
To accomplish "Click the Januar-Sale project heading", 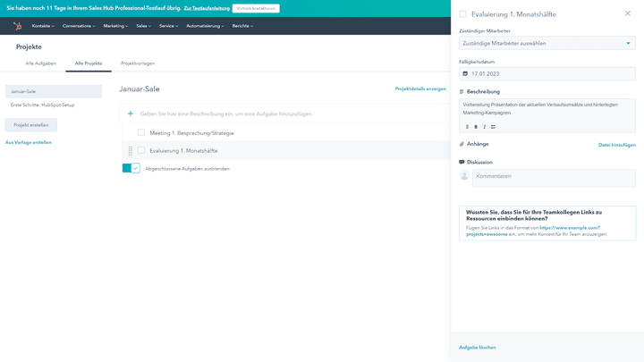I will (x=140, y=89).
